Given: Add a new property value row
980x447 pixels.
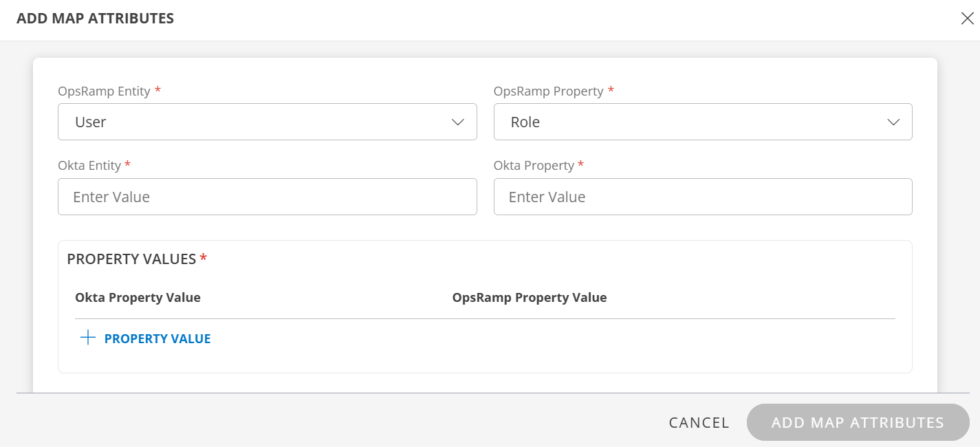Looking at the screenshot, I should click(x=144, y=338).
